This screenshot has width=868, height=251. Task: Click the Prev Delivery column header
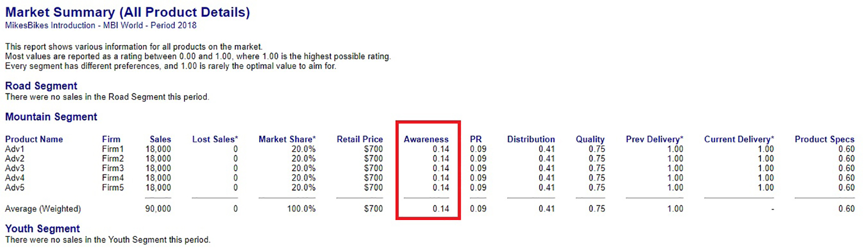point(654,139)
